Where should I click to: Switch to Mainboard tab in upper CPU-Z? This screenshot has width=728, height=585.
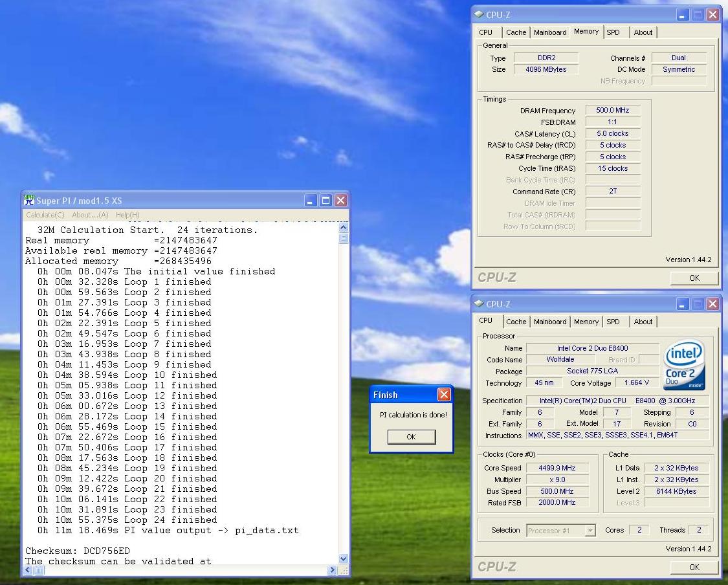pyautogui.click(x=550, y=32)
